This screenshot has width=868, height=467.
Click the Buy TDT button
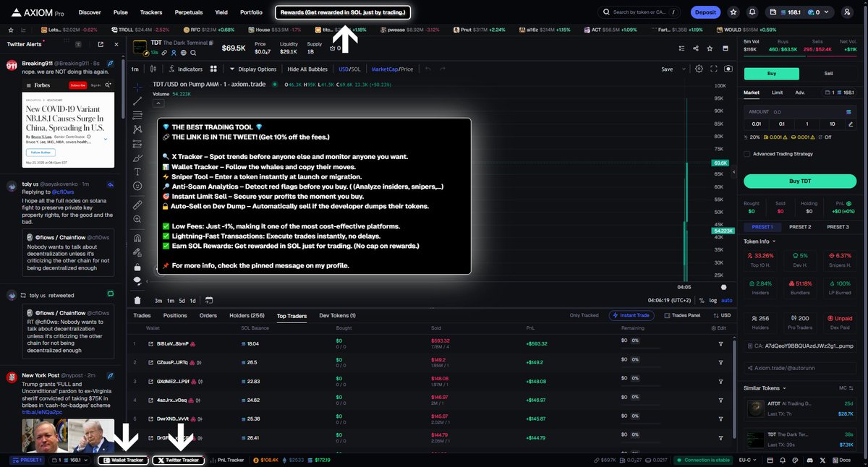[x=799, y=181]
